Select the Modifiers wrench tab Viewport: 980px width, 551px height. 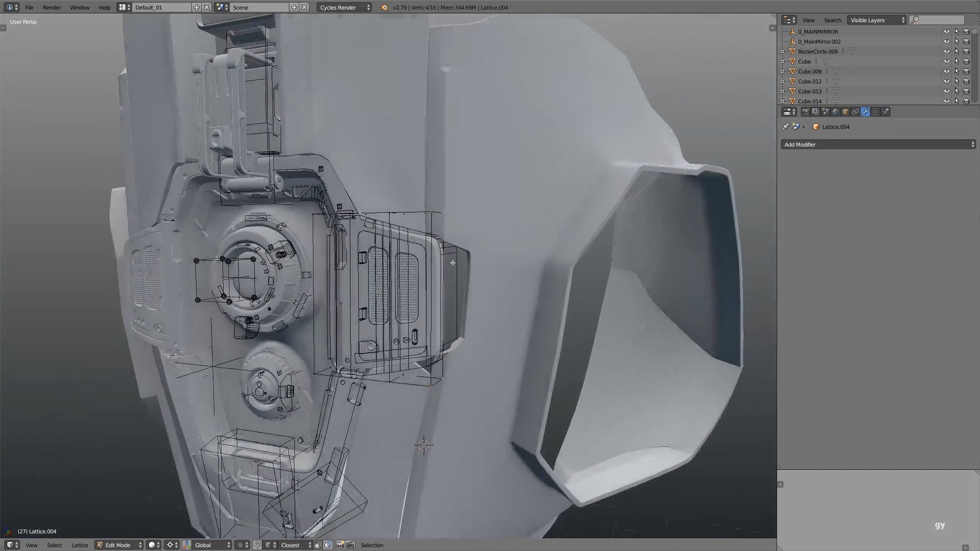[x=865, y=112]
